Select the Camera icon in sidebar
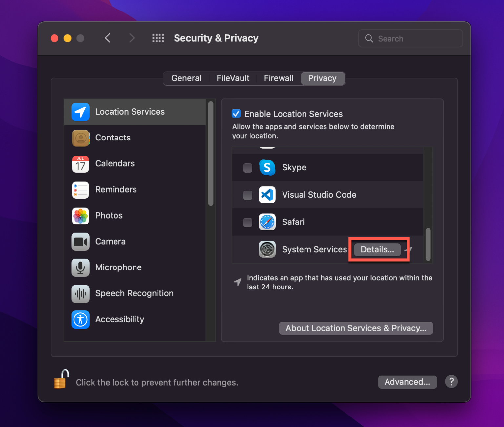This screenshot has height=427, width=504. pyautogui.click(x=80, y=242)
